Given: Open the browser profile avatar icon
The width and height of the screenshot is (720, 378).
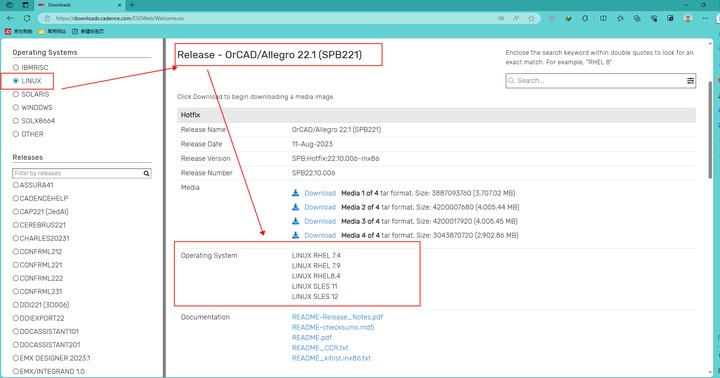Looking at the screenshot, I should click(x=688, y=18).
